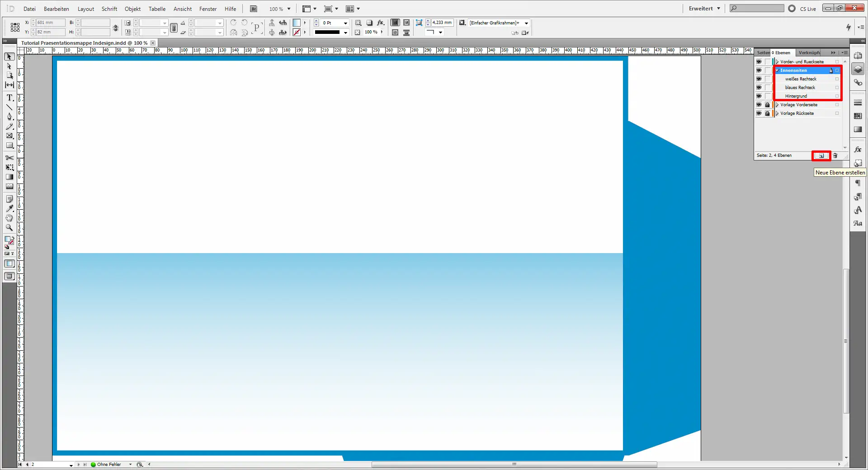Open the Objekt menu
868x470 pixels.
point(132,9)
